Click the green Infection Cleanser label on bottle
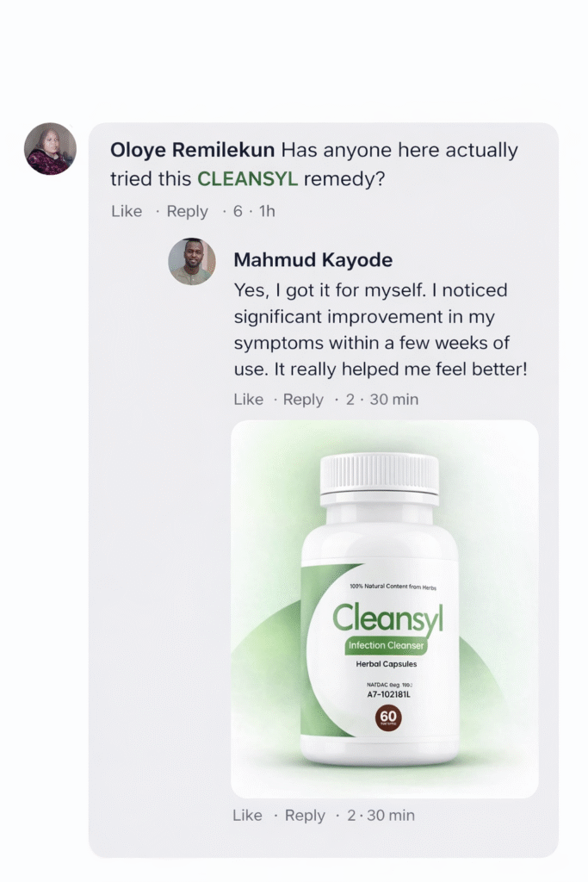Viewport: 588px width, 882px height. coord(387,646)
